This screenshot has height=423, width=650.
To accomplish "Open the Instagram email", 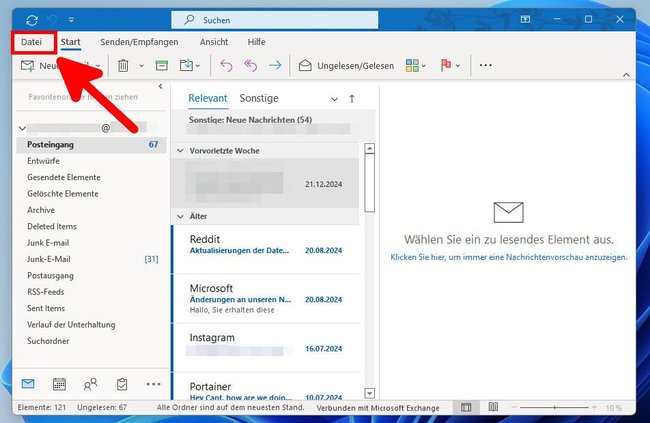I will click(x=265, y=348).
